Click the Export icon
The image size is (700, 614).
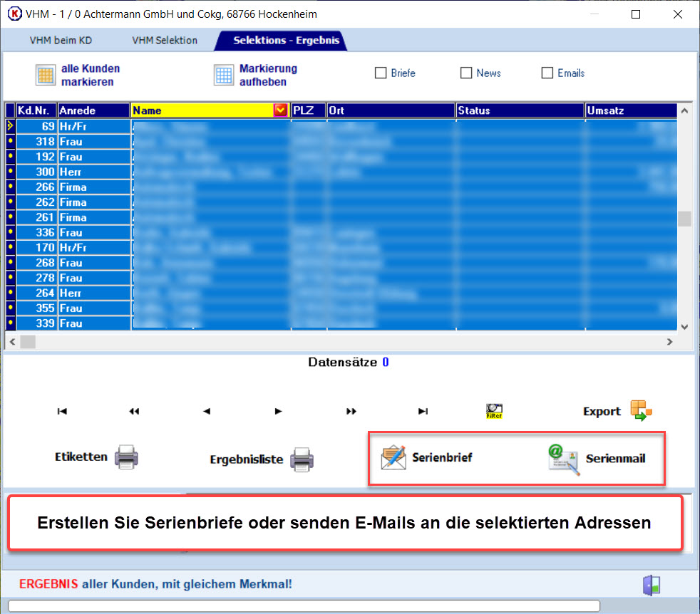(x=641, y=411)
